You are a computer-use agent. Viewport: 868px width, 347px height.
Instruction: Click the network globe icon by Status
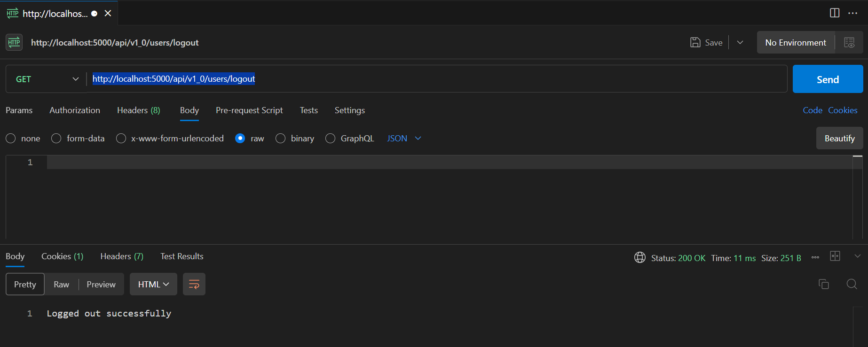pos(640,257)
